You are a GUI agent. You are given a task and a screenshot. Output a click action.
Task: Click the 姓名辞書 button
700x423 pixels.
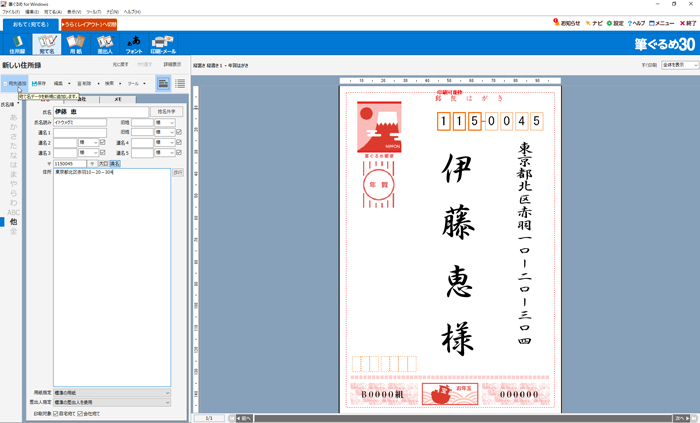166,112
